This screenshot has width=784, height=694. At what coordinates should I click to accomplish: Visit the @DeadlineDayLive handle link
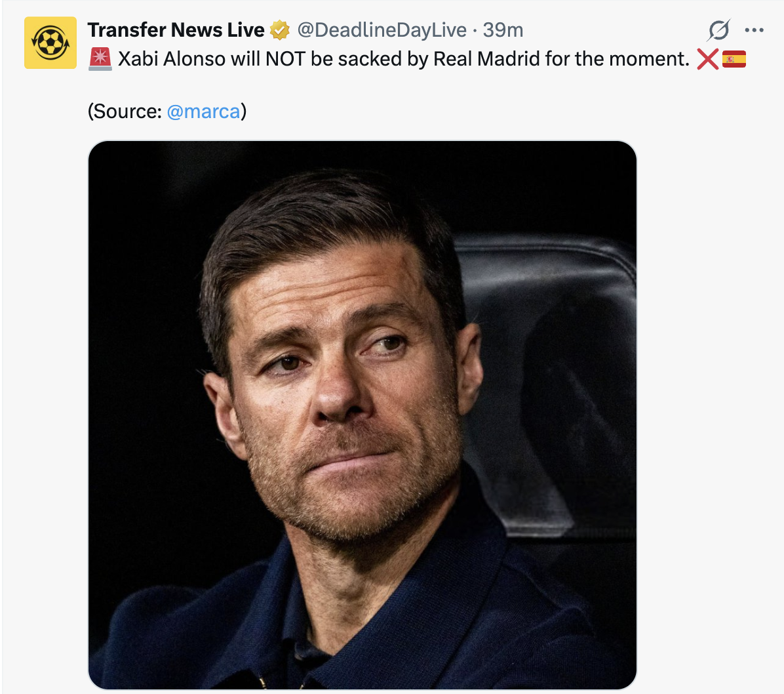[382, 30]
